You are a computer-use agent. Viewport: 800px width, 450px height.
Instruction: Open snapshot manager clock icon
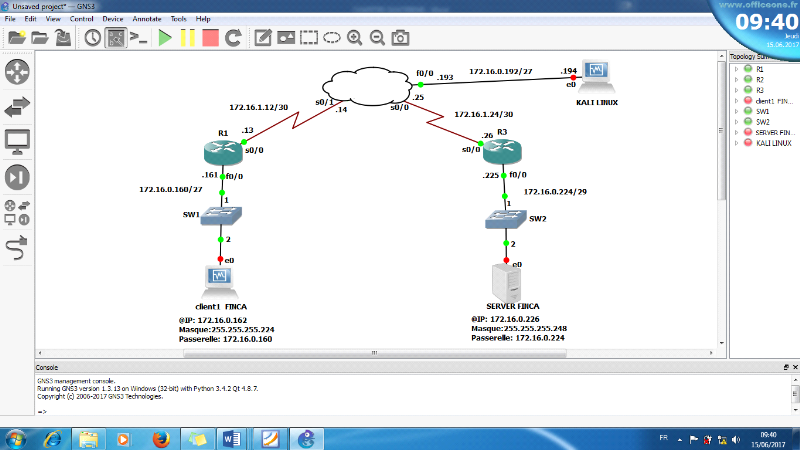[92, 38]
